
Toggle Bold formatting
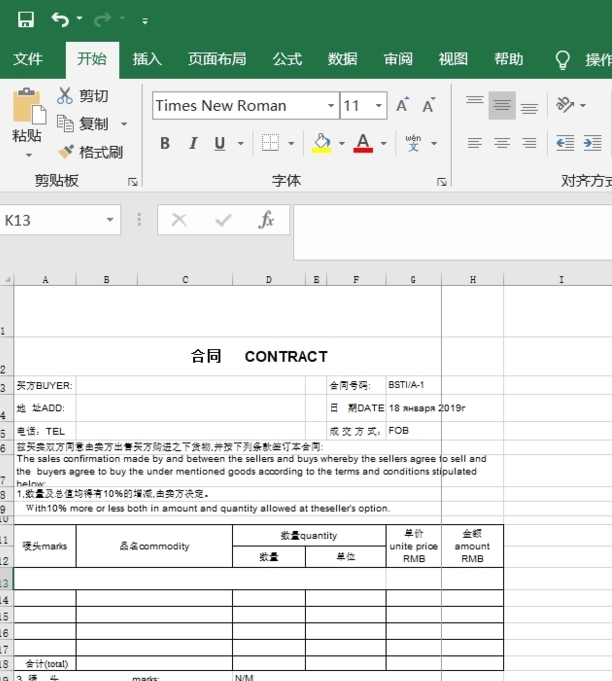(165, 143)
